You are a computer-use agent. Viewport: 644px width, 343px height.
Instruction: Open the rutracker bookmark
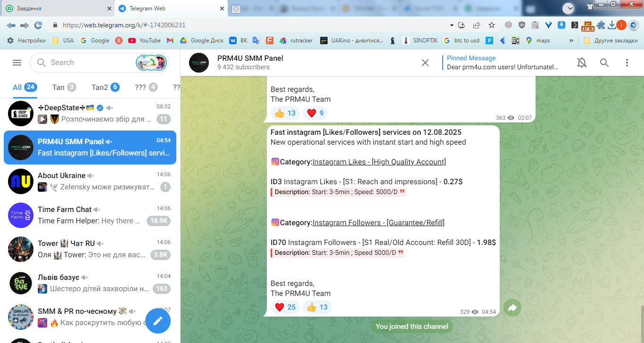pos(296,41)
